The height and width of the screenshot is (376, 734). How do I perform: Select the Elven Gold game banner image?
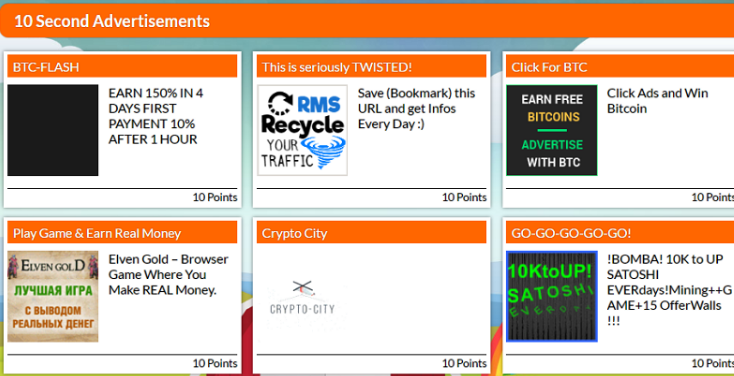pyautogui.click(x=53, y=296)
